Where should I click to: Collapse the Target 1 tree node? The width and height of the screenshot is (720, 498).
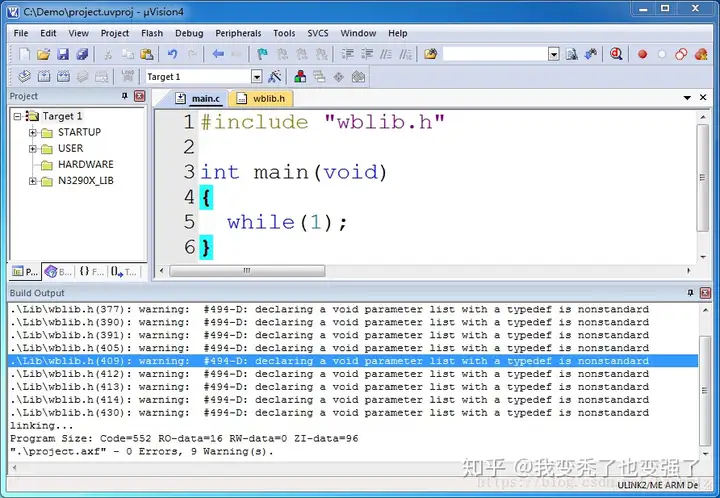click(x=17, y=116)
